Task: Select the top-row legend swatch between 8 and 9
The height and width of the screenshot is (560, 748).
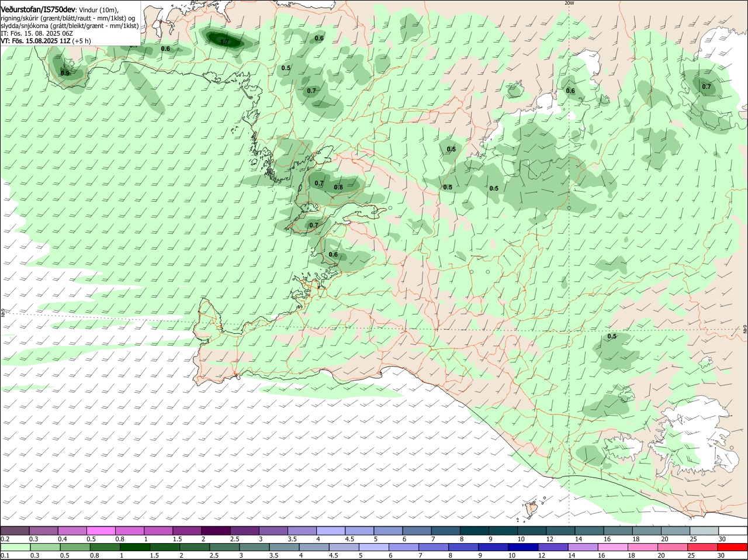Action: [x=473, y=530]
